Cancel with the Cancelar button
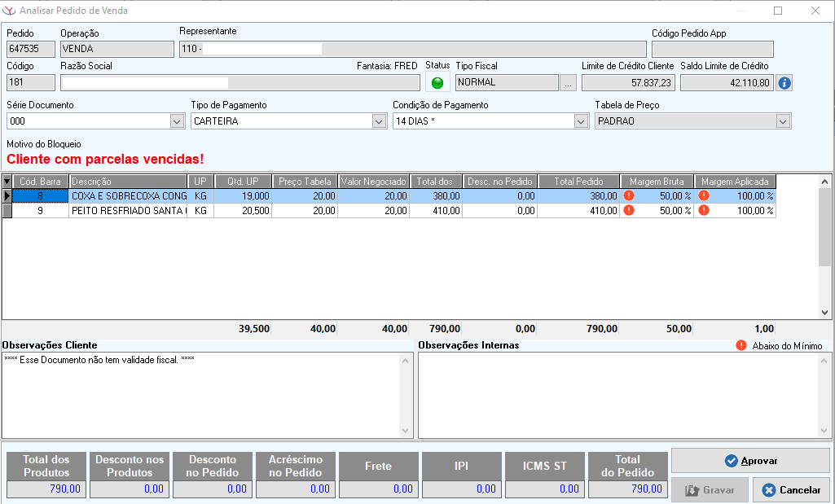Image resolution: width=835 pixels, height=504 pixels. [791, 489]
